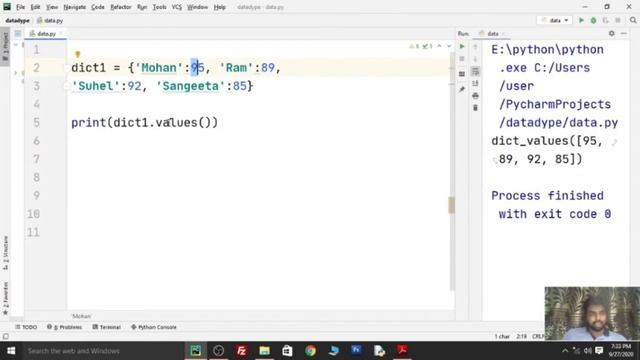
Task: Click the up-arrow icon in Run console
Action: pos(476,47)
